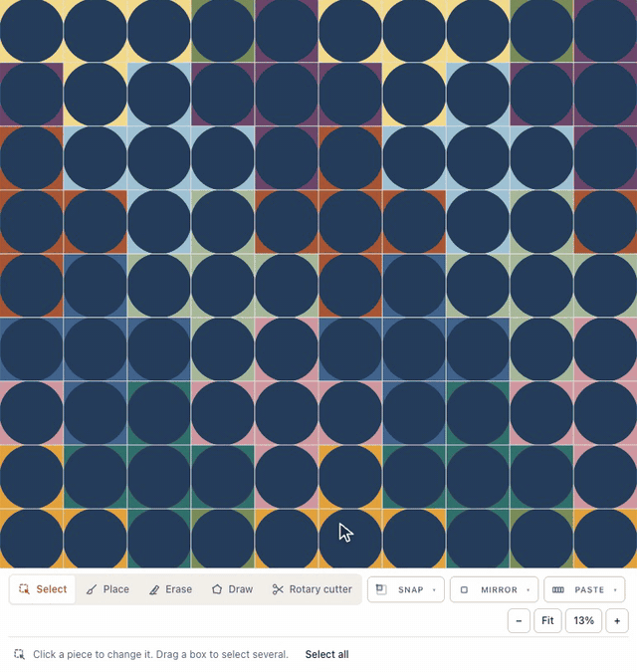Open the SNAP options dropdown
This screenshot has height=672, width=637.
(406, 589)
